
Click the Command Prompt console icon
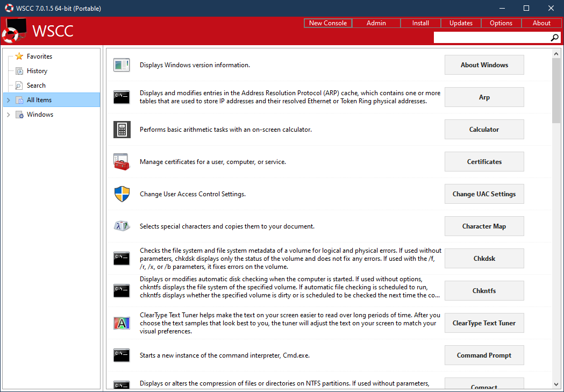122,355
